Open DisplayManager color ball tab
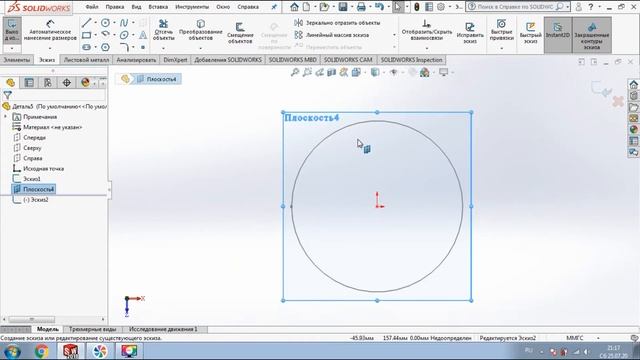Viewport: 640px width, 360px height. [x=85, y=82]
